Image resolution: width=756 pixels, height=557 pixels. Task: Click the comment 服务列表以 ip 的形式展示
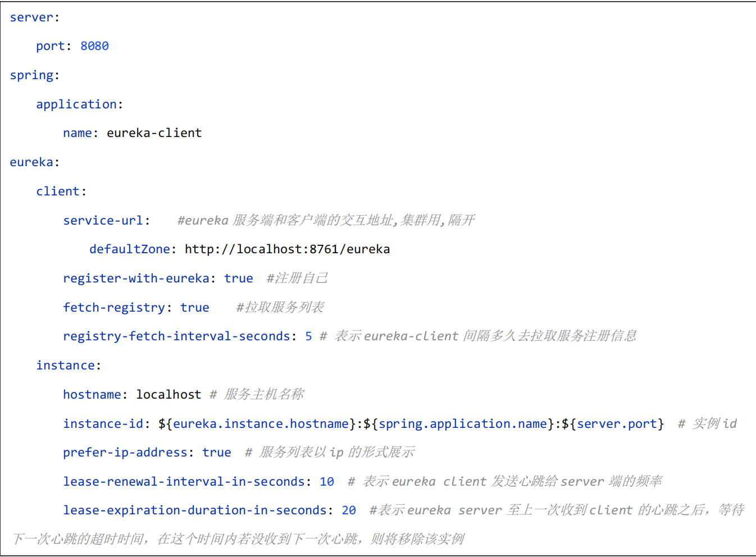[x=330, y=452]
